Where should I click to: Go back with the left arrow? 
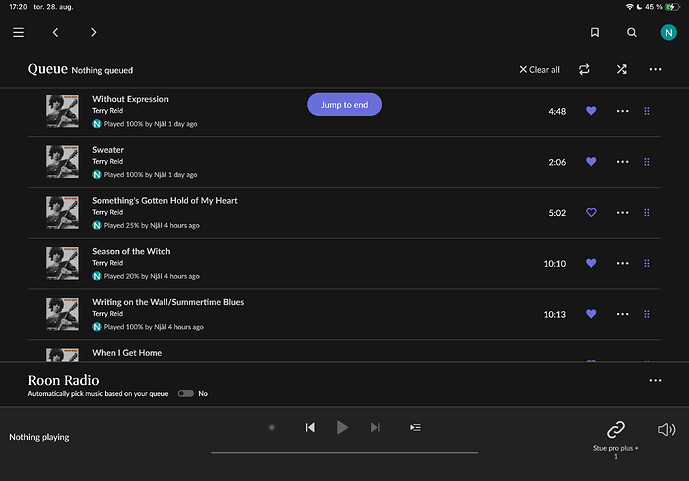pyautogui.click(x=55, y=32)
